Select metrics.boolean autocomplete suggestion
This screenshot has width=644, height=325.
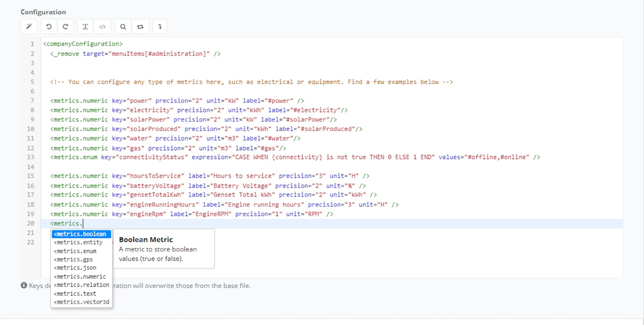point(81,234)
